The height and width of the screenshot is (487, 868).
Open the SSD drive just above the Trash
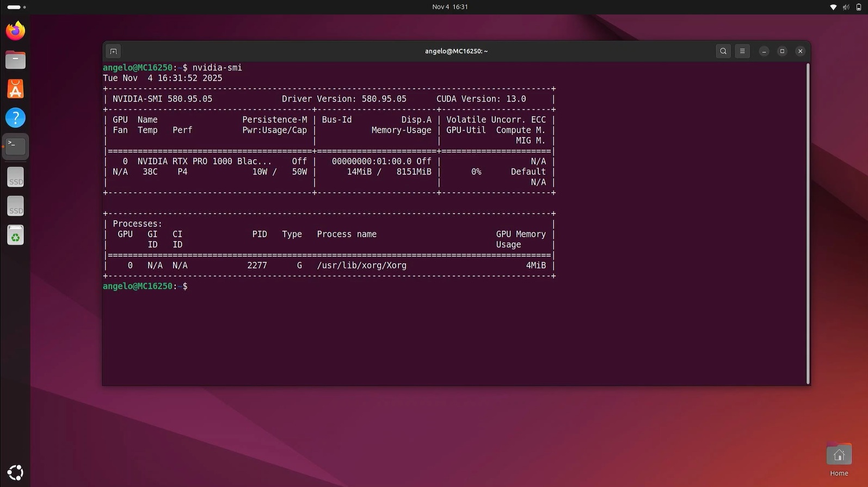tap(15, 206)
